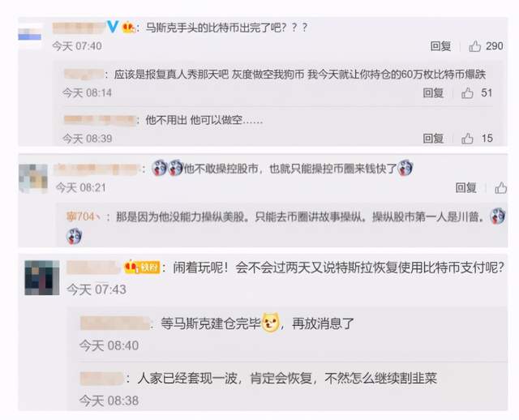519x420 pixels.
Task: Click the 铁粉 fan badge
Action: pos(142,267)
